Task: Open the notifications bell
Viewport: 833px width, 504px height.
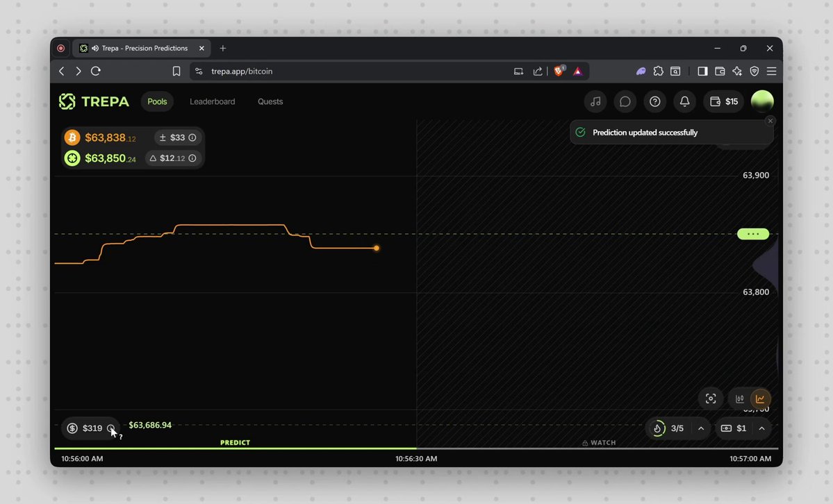Action: (684, 101)
